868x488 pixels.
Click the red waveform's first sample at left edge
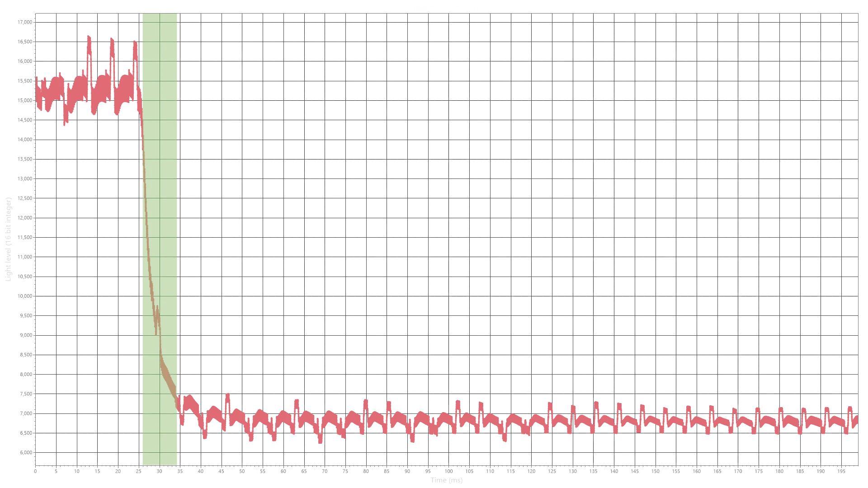coord(37,90)
